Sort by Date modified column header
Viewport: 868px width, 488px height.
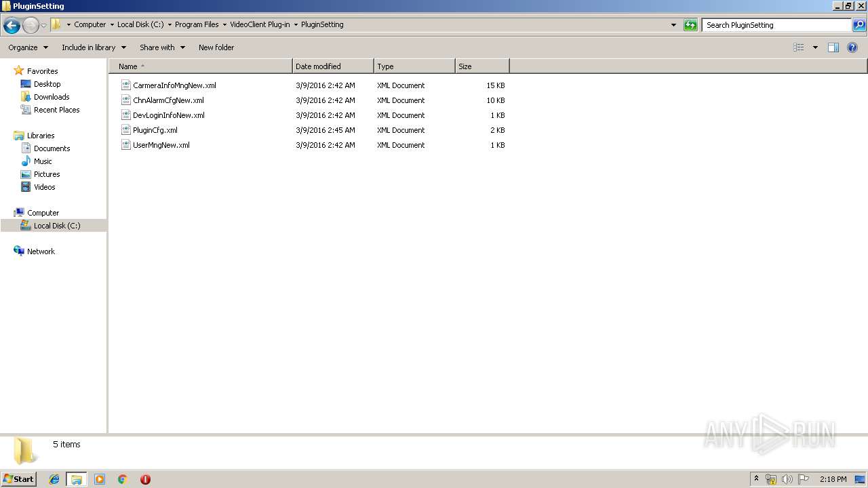333,66
